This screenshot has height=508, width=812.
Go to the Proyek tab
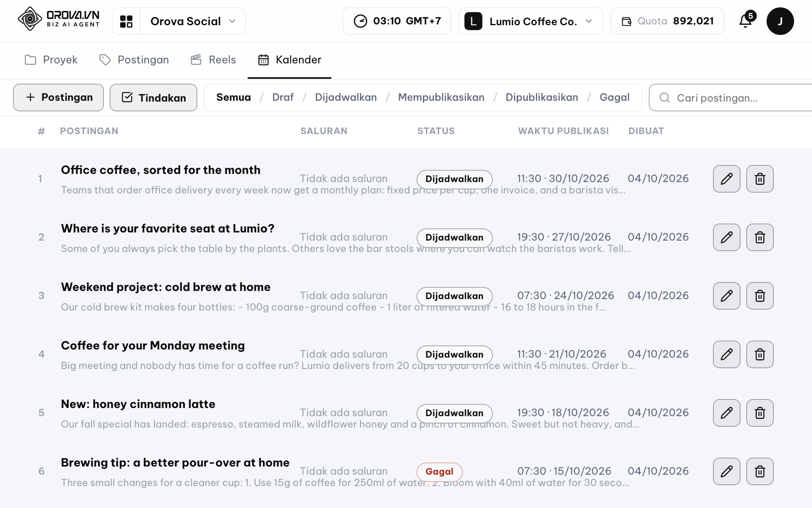51,60
